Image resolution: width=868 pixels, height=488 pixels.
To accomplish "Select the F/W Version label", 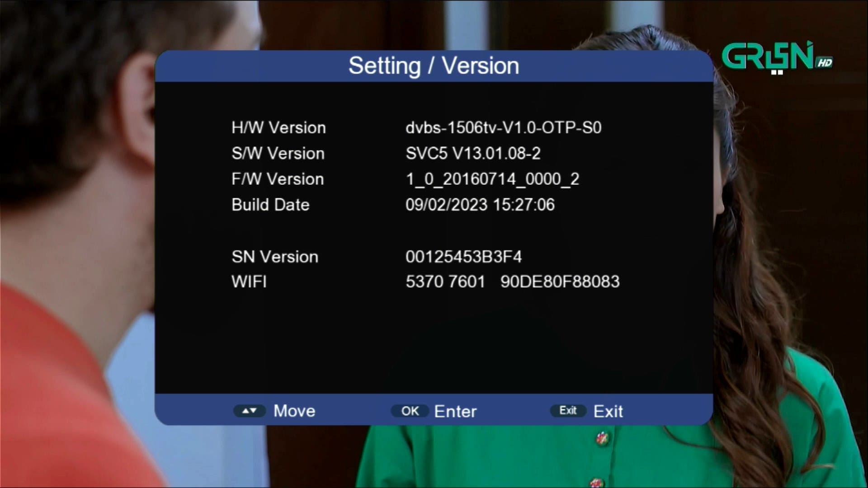I will [278, 179].
